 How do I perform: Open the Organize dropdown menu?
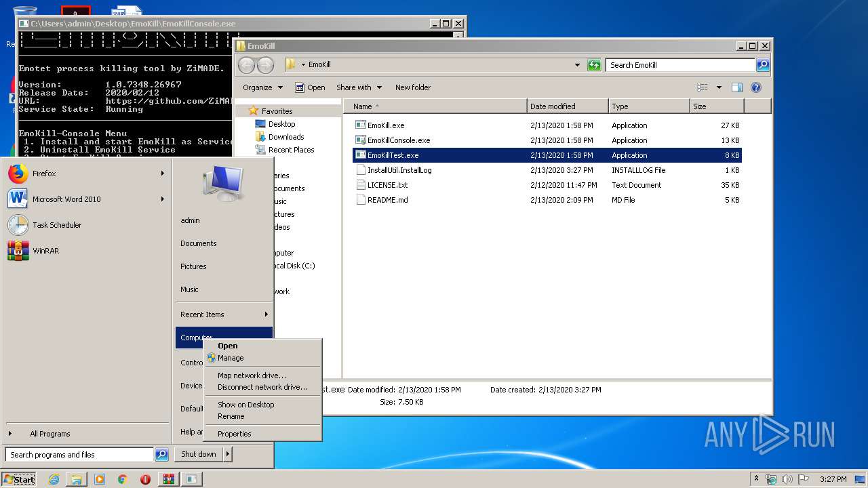point(262,87)
